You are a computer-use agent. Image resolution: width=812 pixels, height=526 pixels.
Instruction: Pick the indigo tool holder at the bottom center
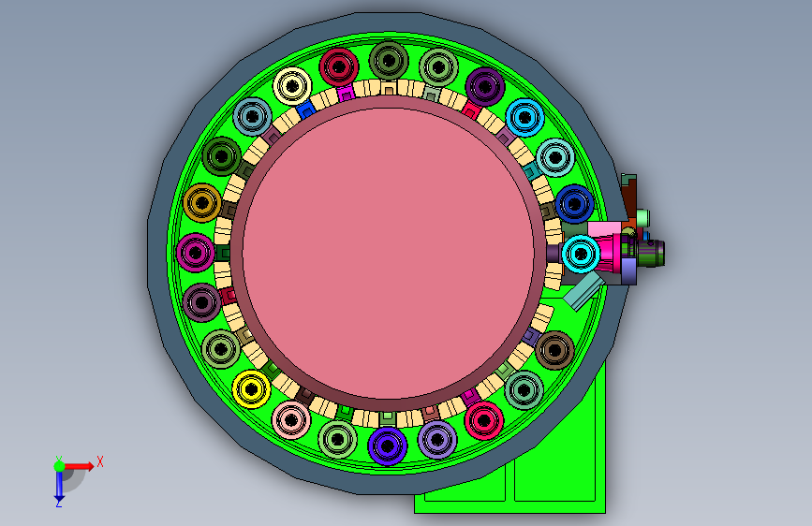388,446
